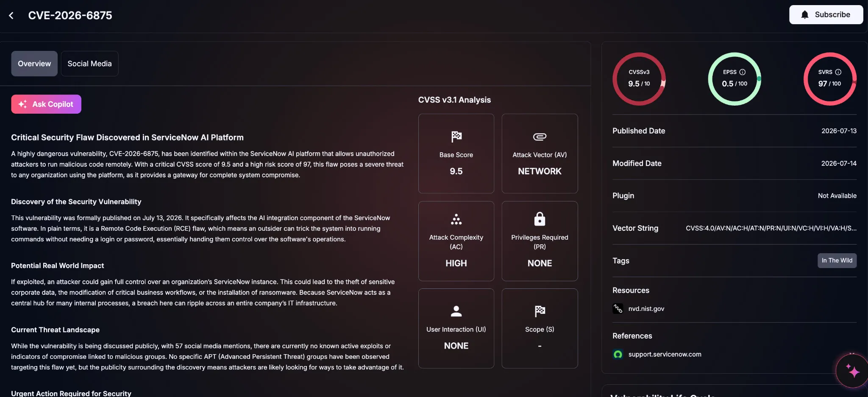Click the Potential Real World Impact heading
The width and height of the screenshot is (868, 397).
57,266
